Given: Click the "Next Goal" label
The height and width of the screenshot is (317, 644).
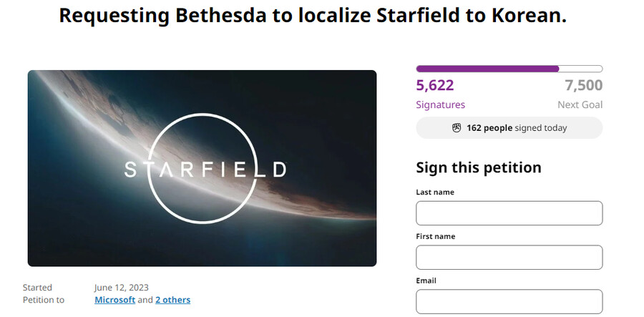Looking at the screenshot, I should [x=580, y=104].
